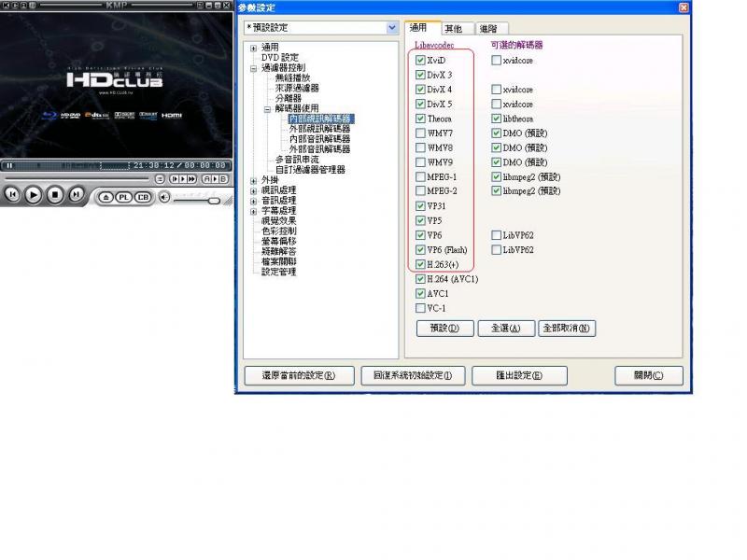Click the 匯出設定(E) button
The width and height of the screenshot is (747, 560).
tap(519, 375)
